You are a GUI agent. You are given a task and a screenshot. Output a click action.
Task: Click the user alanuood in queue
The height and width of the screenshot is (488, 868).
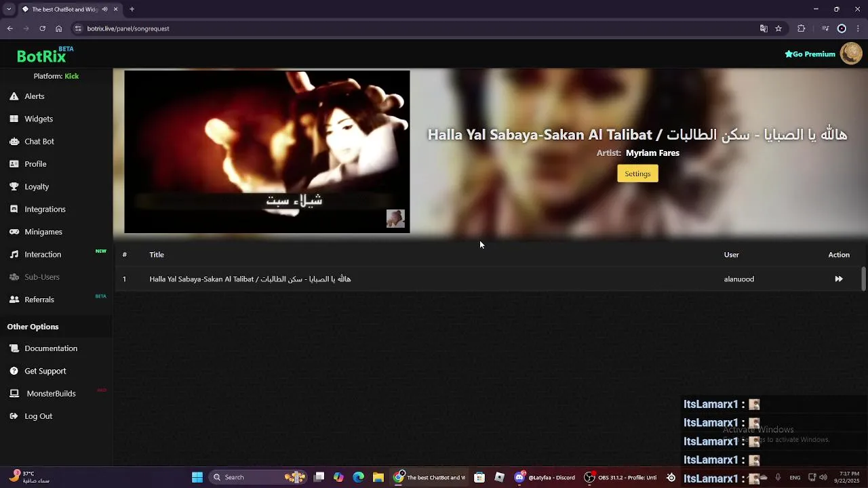[738, 279]
